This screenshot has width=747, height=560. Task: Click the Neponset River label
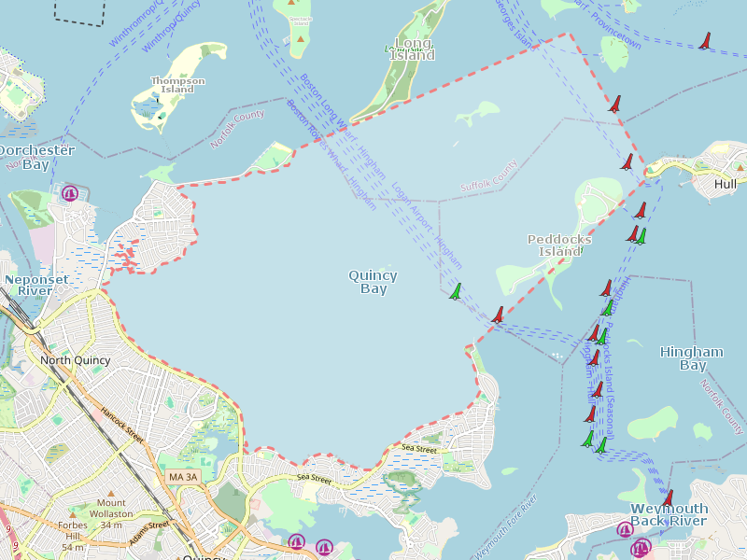tap(36, 285)
